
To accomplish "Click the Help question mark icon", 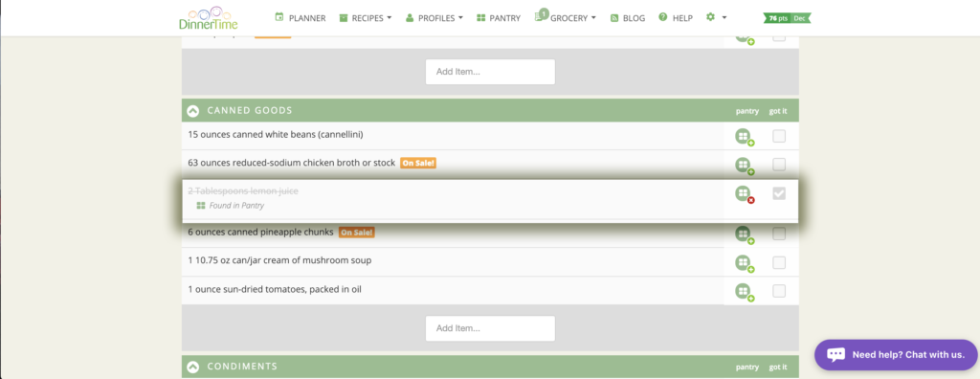I will pos(663,17).
